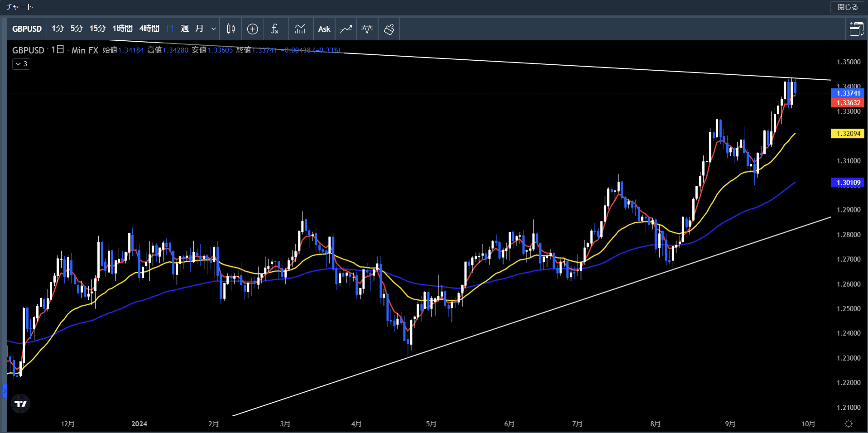Click the detach chart window icon
The image size is (868, 433).
[856, 29]
